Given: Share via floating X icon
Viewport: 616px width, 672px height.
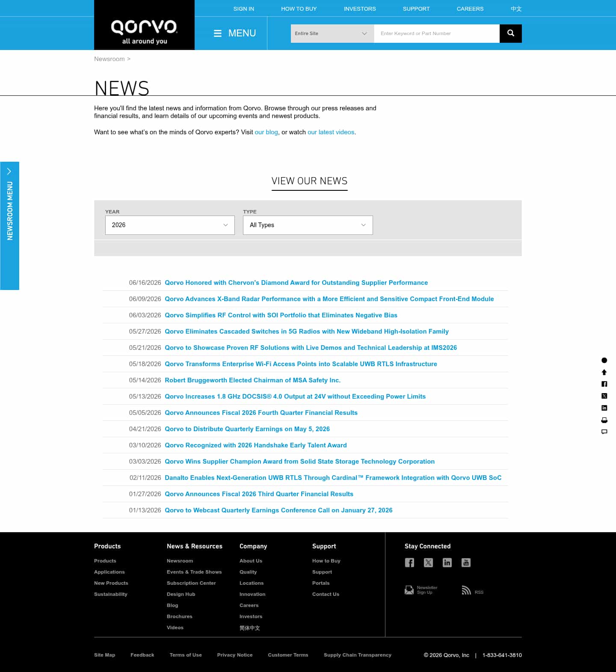Looking at the screenshot, I should 604,396.
